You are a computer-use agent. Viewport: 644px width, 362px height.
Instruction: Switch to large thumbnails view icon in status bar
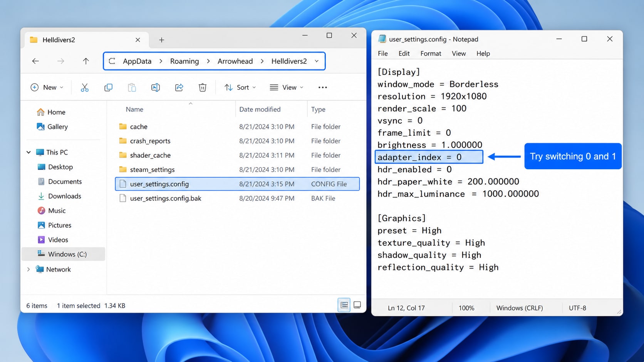tap(357, 305)
